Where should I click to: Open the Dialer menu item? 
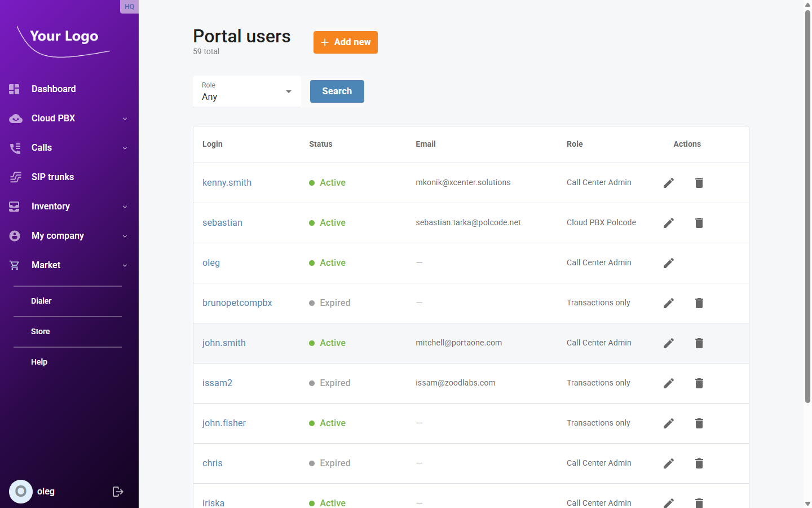[41, 300]
